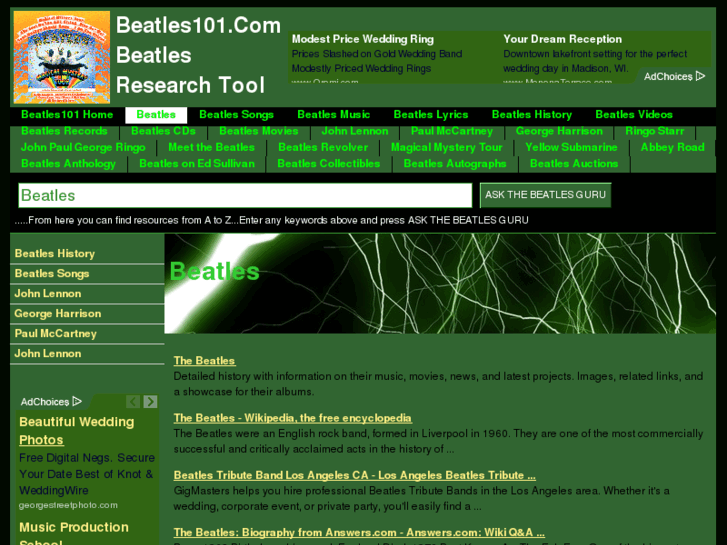Open Beatles Videos menu item
The height and width of the screenshot is (545, 727).
click(x=634, y=115)
